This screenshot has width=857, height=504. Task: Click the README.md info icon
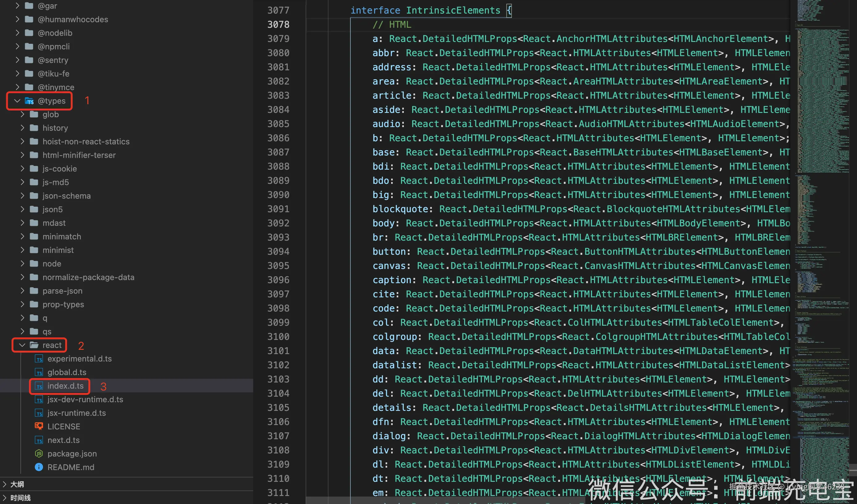(x=39, y=467)
